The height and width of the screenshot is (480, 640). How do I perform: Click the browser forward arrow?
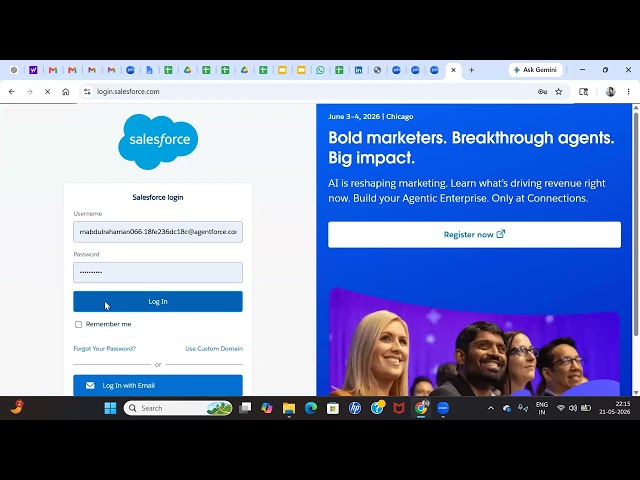coord(29,92)
